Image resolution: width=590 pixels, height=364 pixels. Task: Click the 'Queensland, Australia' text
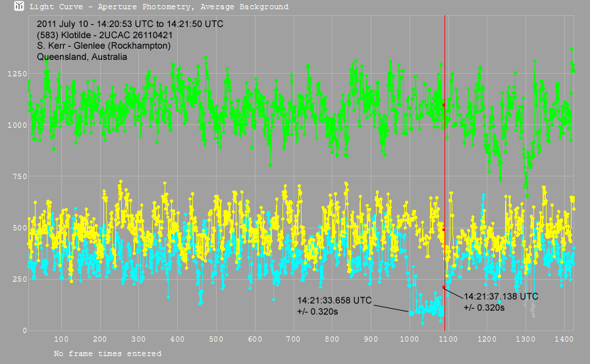coord(82,57)
